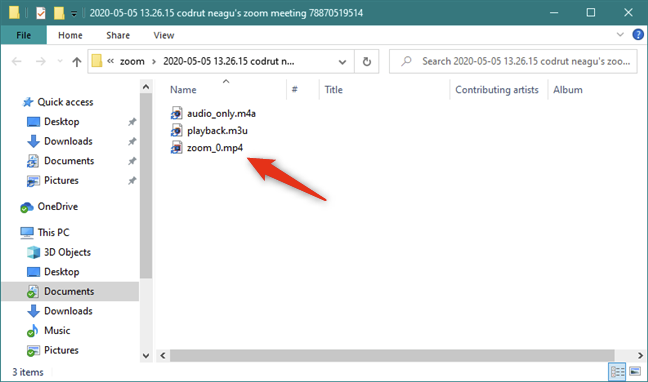Open pinned Pictures under Quick access
The height and width of the screenshot is (382, 648).
pyautogui.click(x=61, y=181)
